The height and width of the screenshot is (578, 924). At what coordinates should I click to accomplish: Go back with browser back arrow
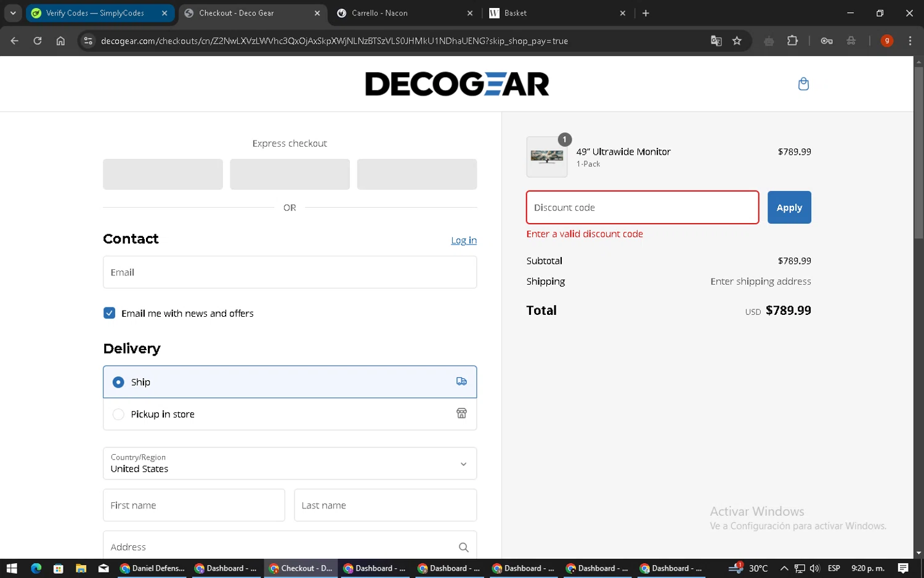[14, 41]
